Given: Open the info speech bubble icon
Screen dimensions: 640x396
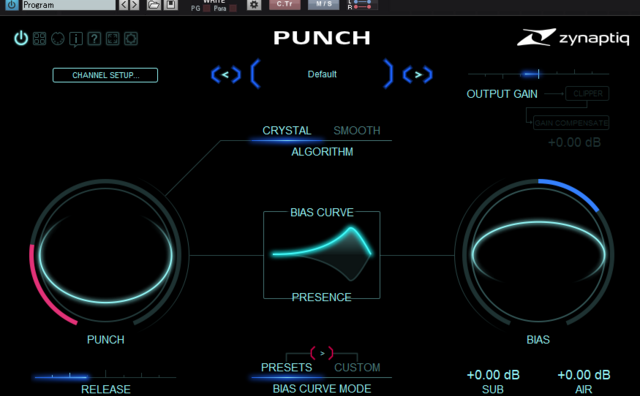Looking at the screenshot, I should (x=76, y=39).
